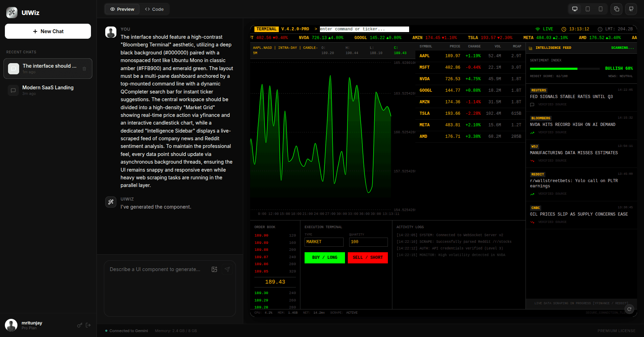The image size is (644, 337).
Task: Click the image upload icon in prompt box
Action: pyautogui.click(x=214, y=269)
